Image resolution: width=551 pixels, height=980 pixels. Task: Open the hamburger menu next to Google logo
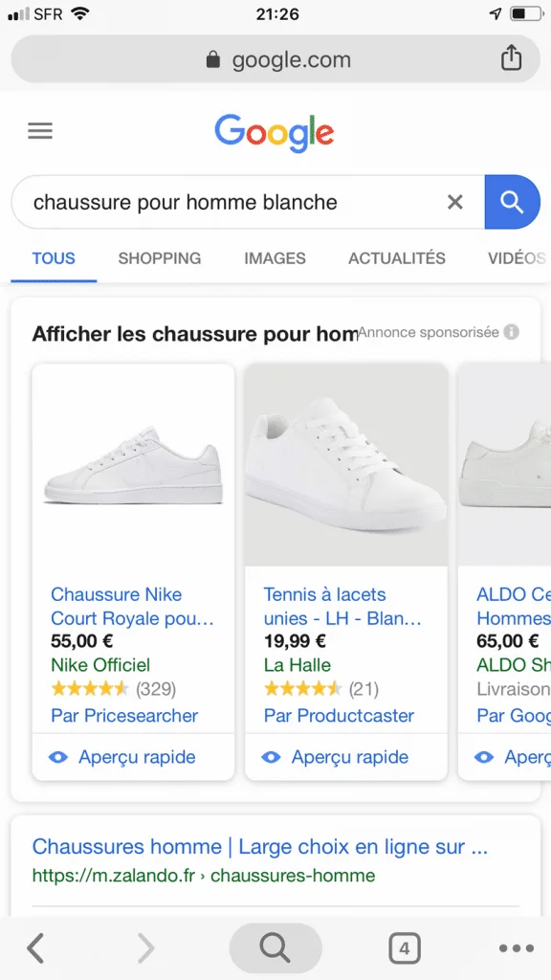coord(40,131)
